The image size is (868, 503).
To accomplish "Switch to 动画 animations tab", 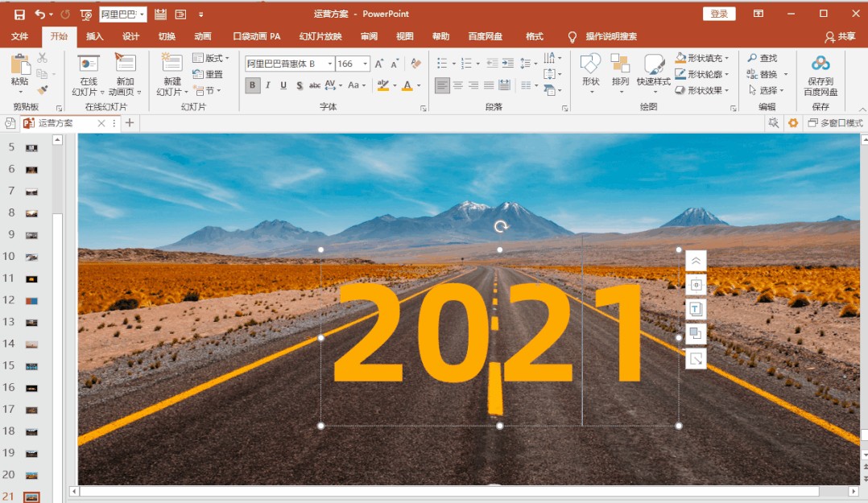I will tap(203, 36).
